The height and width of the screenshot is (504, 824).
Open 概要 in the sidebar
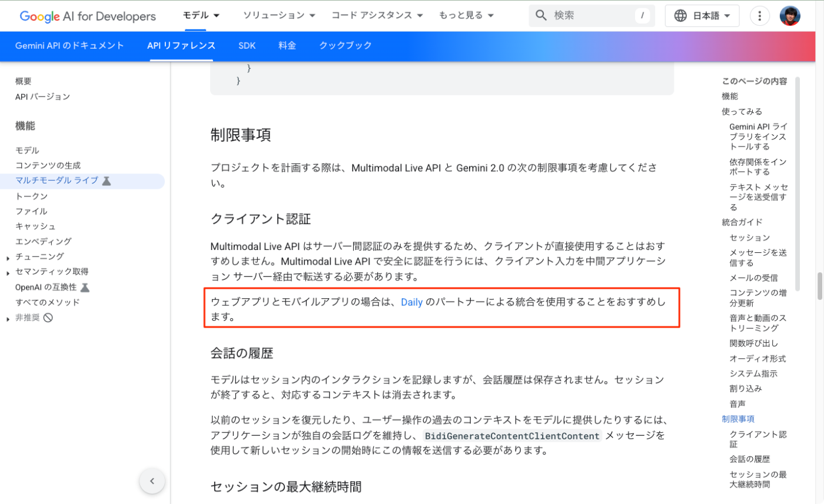pos(24,81)
